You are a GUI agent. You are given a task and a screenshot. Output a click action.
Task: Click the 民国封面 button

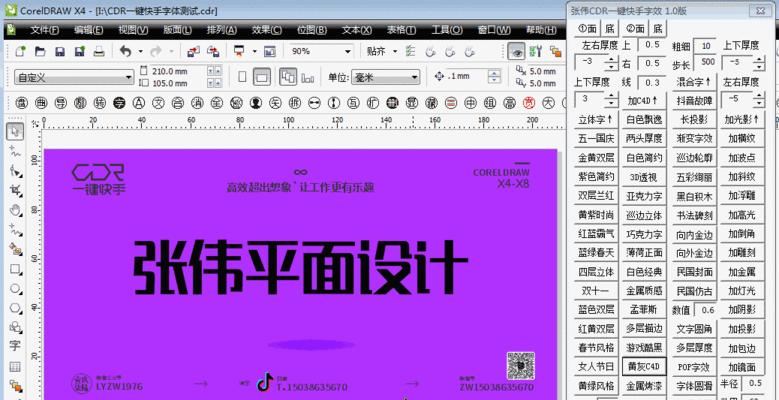(x=695, y=272)
